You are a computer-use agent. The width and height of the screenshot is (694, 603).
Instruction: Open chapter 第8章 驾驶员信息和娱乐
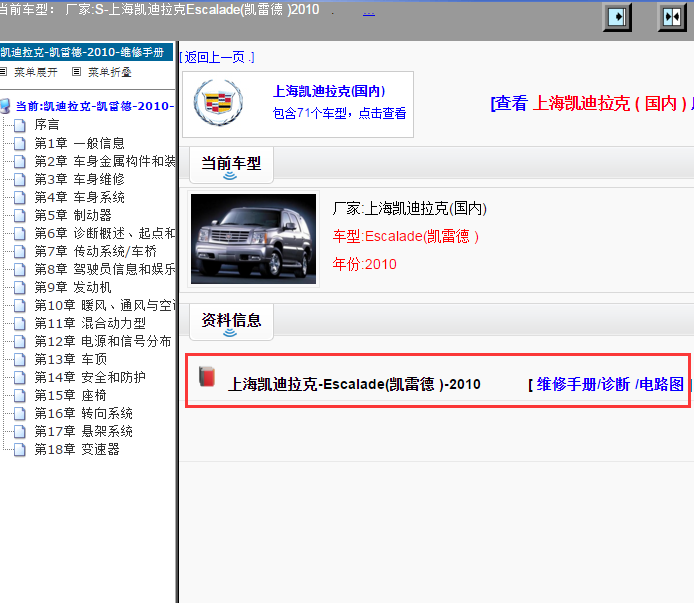pos(105,269)
